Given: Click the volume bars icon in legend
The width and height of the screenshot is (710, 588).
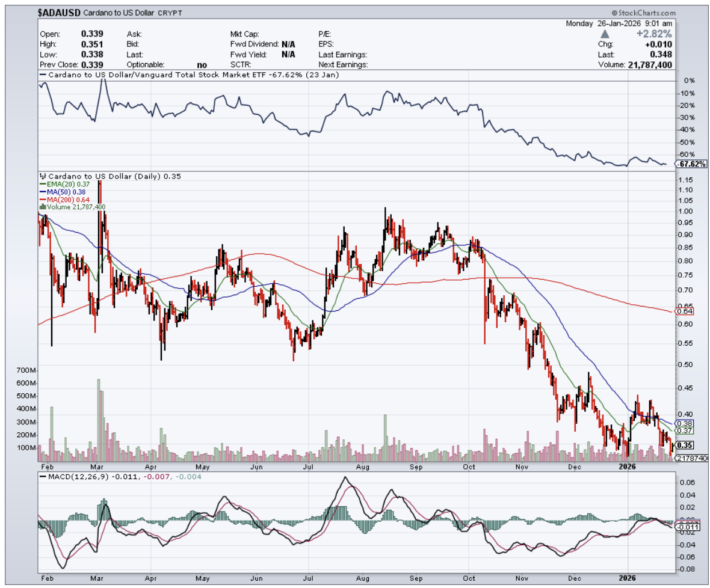Looking at the screenshot, I should coord(43,207).
